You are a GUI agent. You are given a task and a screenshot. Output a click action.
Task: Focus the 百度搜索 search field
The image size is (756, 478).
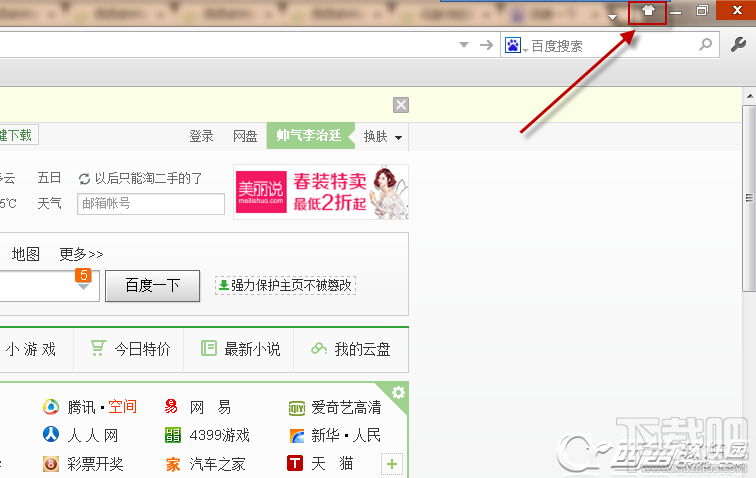(x=612, y=46)
